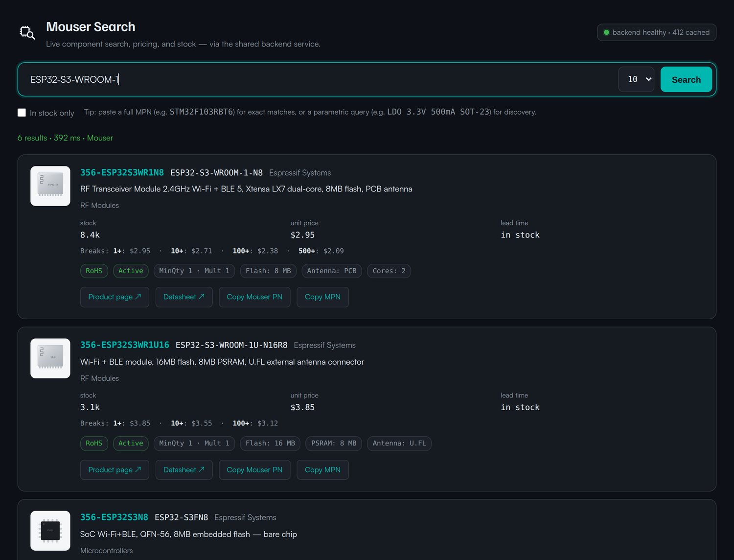Click the ESP32-S3FN8 bare chip thumbnail
Viewport: 734px width, 560px height.
(50, 531)
